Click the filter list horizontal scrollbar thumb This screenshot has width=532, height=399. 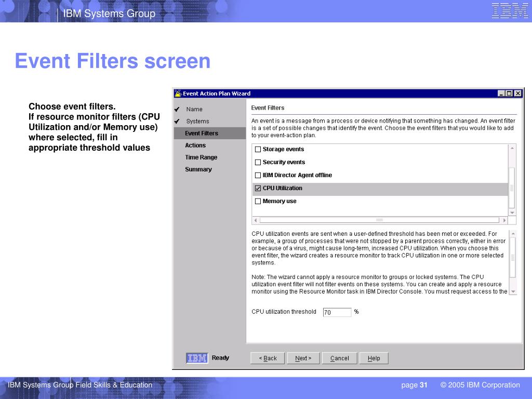tap(379, 220)
